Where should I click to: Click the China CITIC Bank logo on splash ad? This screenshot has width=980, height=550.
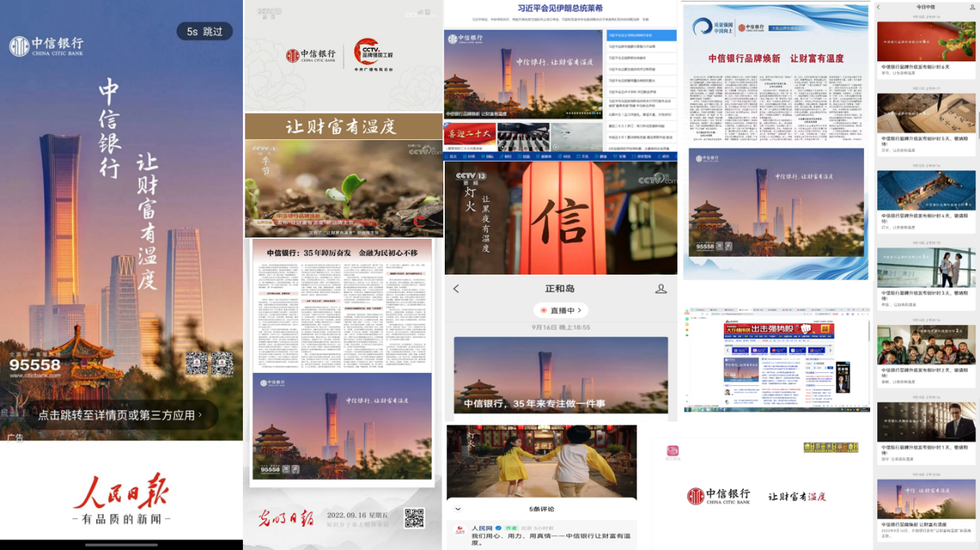tap(46, 46)
